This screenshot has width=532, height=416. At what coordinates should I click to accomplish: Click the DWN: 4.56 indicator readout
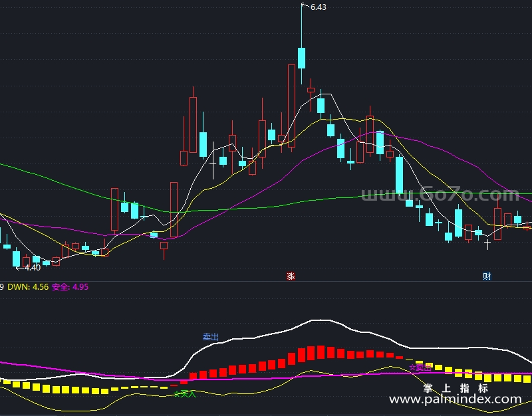(28, 287)
